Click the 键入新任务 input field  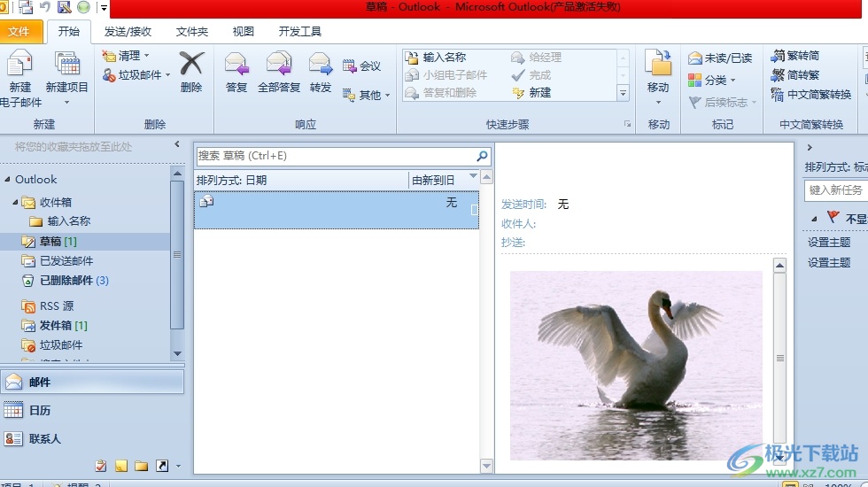(836, 190)
